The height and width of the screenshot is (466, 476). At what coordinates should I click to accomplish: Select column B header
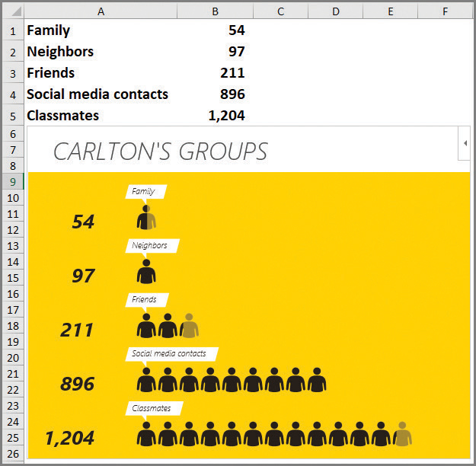(x=215, y=11)
